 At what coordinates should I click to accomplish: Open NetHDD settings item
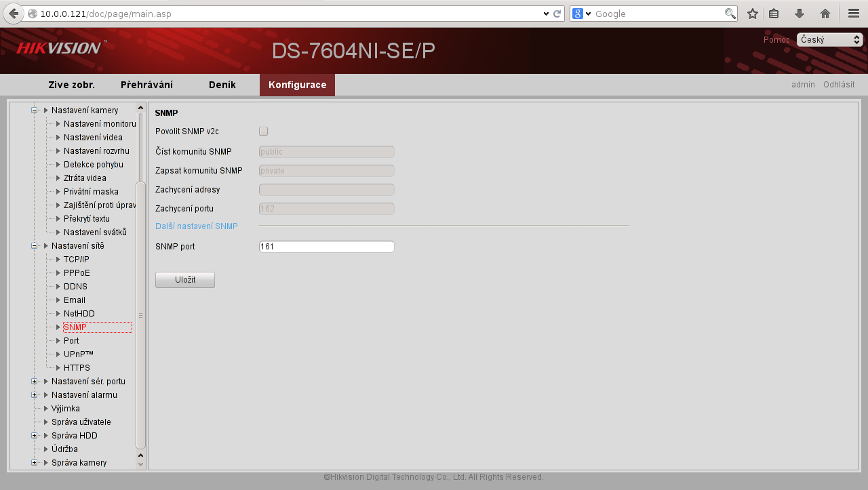(79, 314)
